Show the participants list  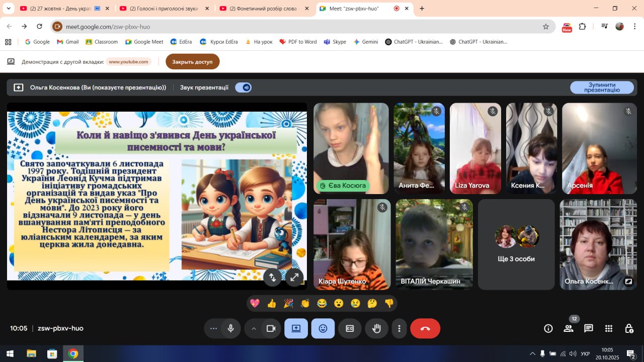pyautogui.click(x=569, y=328)
